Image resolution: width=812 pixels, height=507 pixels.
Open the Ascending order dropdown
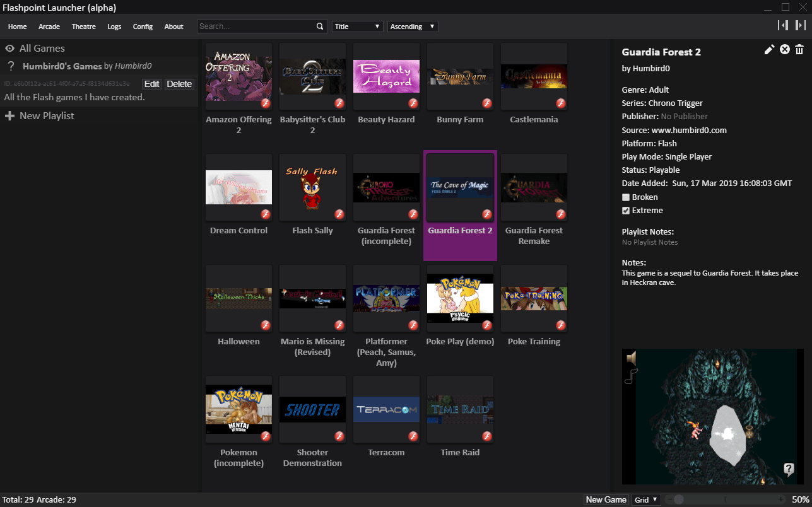[413, 26]
